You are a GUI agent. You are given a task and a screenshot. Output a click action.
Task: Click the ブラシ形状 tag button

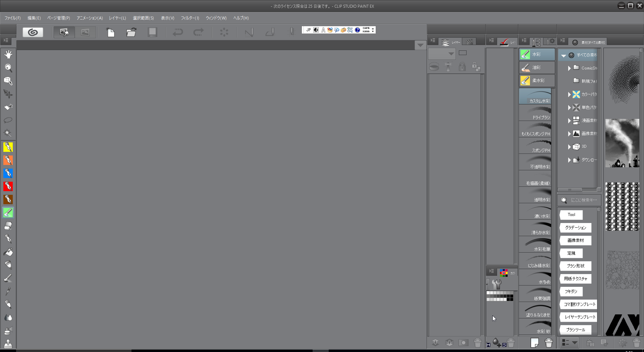(576, 266)
